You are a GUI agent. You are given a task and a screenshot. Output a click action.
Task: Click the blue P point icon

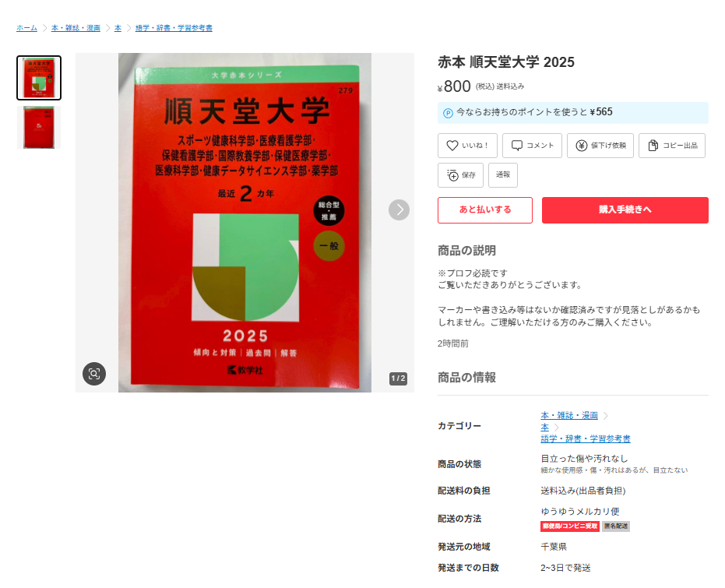pyautogui.click(x=448, y=113)
